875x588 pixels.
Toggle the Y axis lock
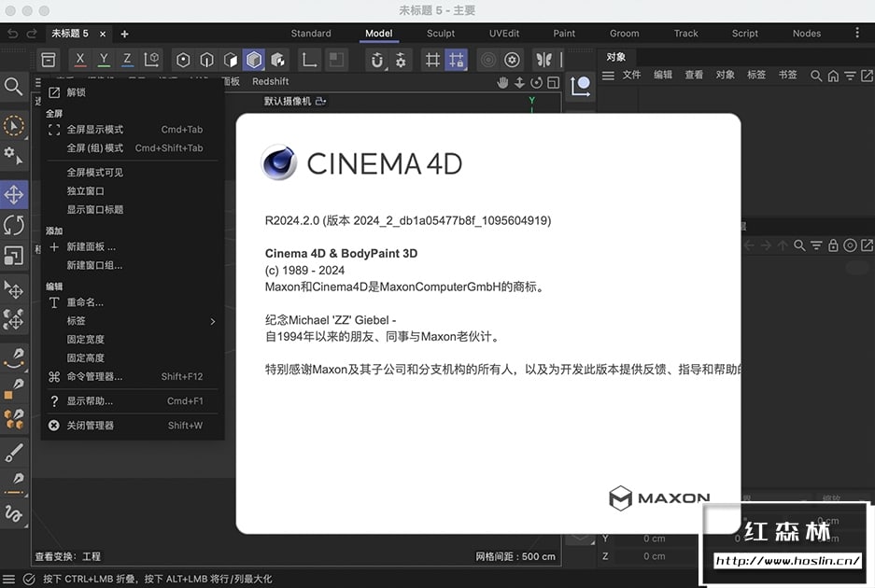pyautogui.click(x=104, y=60)
